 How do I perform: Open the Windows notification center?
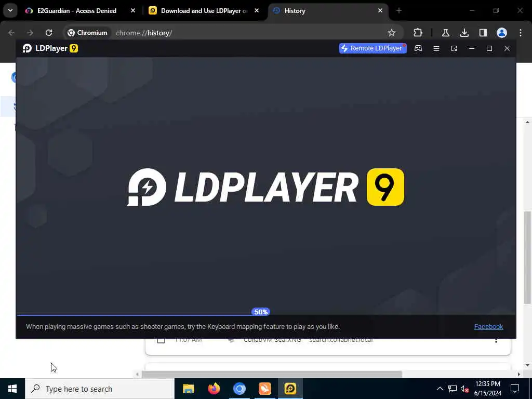(x=515, y=389)
